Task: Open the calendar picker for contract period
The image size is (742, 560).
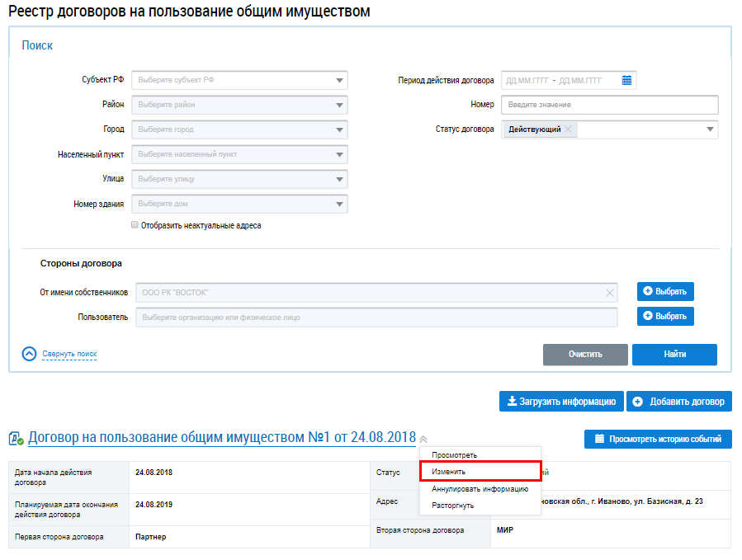Action: tap(626, 80)
